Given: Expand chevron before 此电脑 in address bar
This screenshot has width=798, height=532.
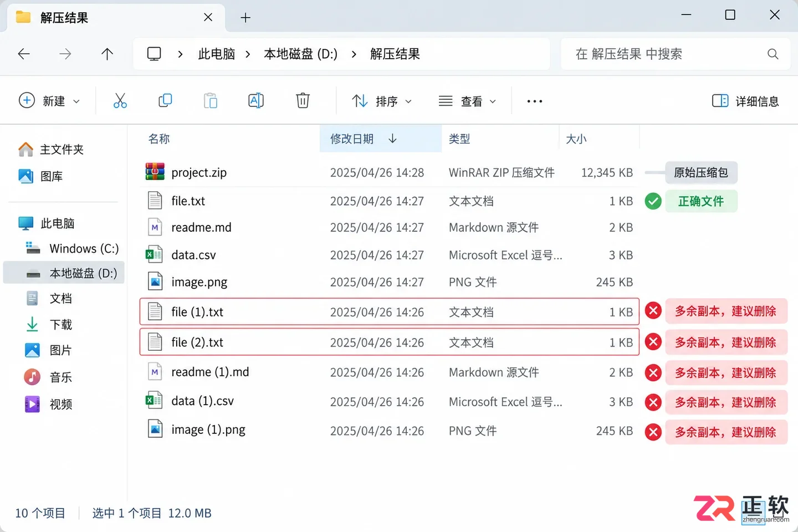Looking at the screenshot, I should 180,54.
